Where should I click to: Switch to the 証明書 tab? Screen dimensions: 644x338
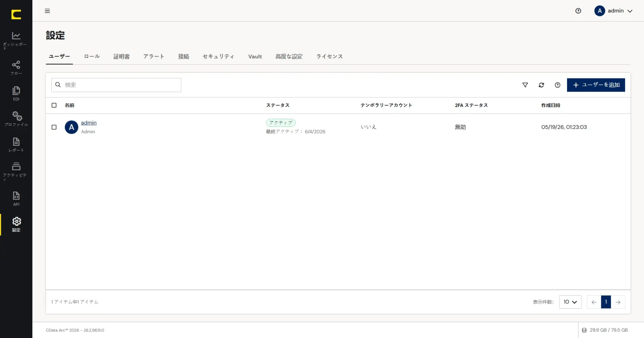[121, 57]
